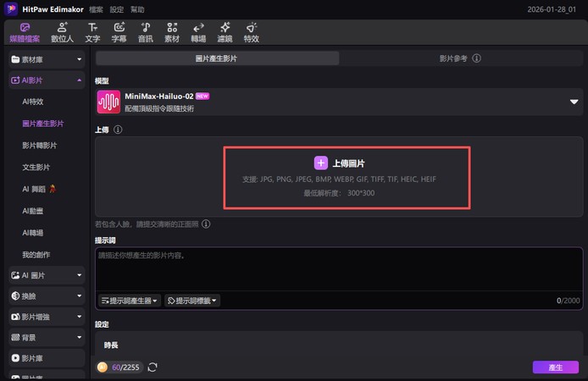Click the 時長 duration setting label

(111, 345)
